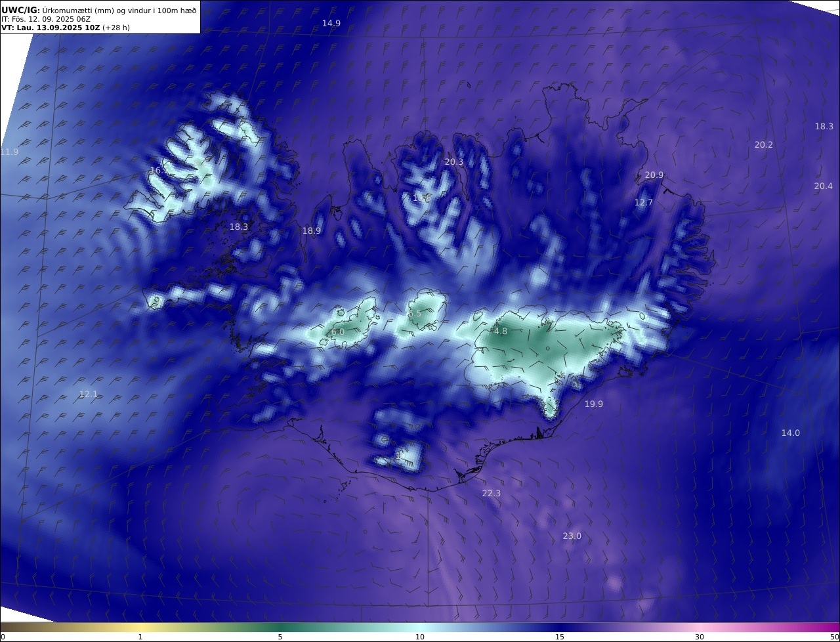The height and width of the screenshot is (642, 840).
Task: Click the 18.3 value near the Westfjords
Action: [239, 227]
